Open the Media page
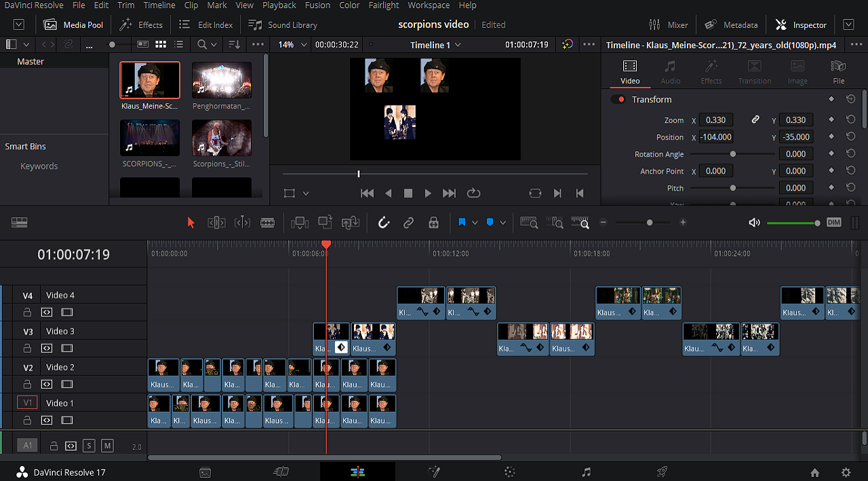The image size is (868, 481). (x=205, y=472)
